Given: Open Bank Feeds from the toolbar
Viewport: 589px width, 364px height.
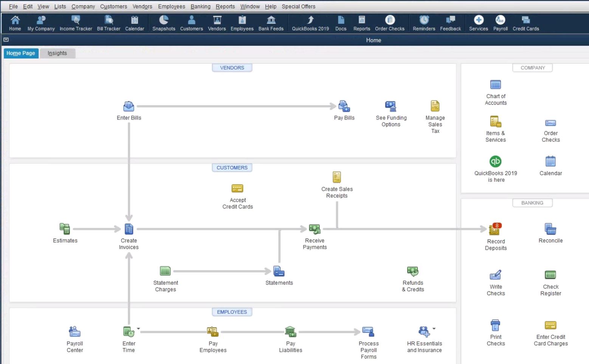Looking at the screenshot, I should (271, 23).
